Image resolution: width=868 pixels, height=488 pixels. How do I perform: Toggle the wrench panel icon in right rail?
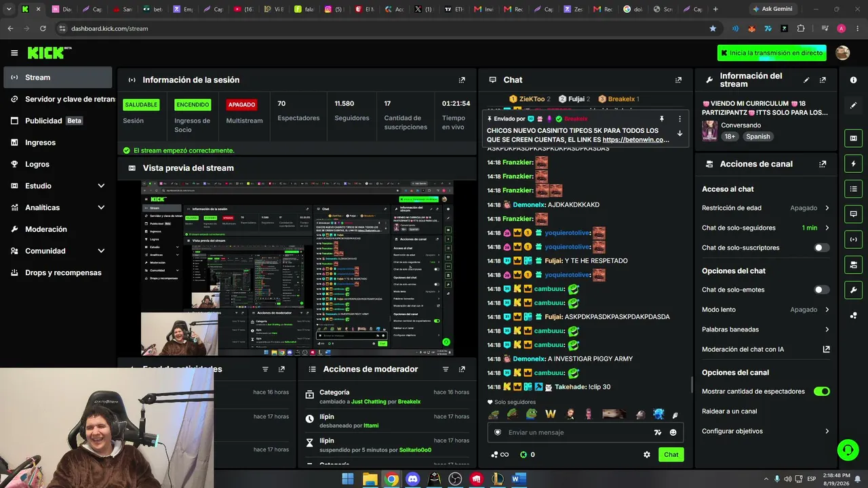853,289
